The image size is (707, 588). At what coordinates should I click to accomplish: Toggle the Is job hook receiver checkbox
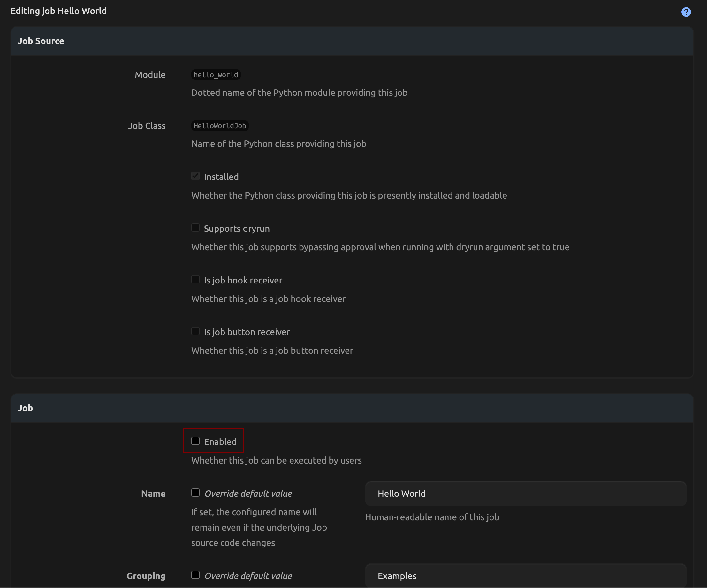195,279
